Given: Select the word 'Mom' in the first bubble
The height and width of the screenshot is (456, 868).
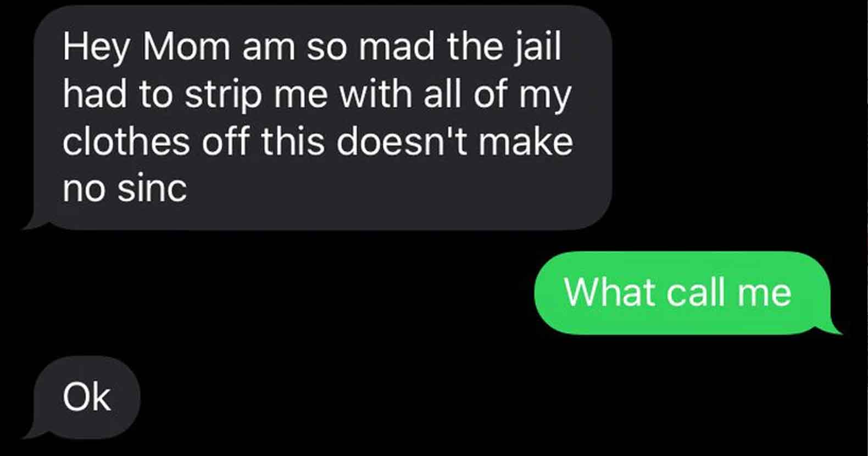Looking at the screenshot, I should point(187,47).
